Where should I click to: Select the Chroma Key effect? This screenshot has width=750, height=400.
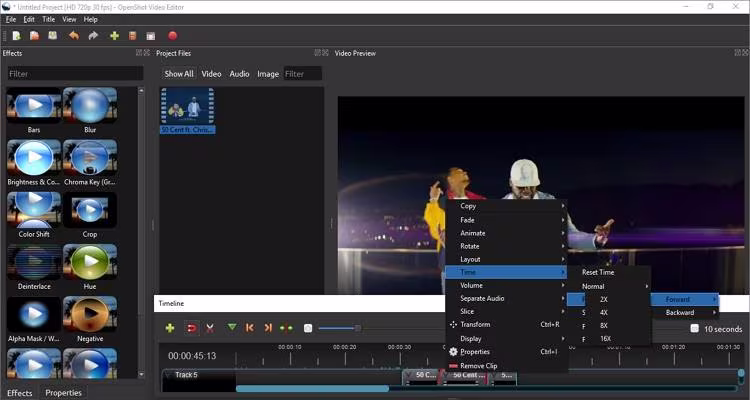coord(90,163)
